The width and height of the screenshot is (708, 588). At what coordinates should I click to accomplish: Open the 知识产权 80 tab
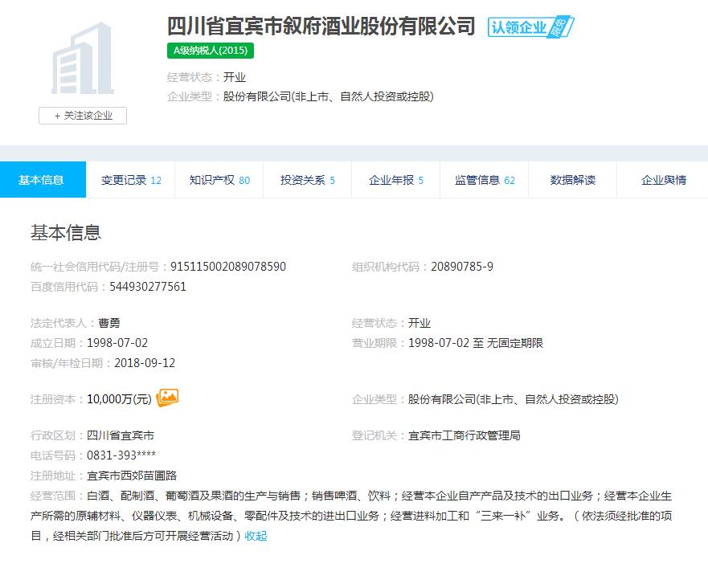point(219,180)
